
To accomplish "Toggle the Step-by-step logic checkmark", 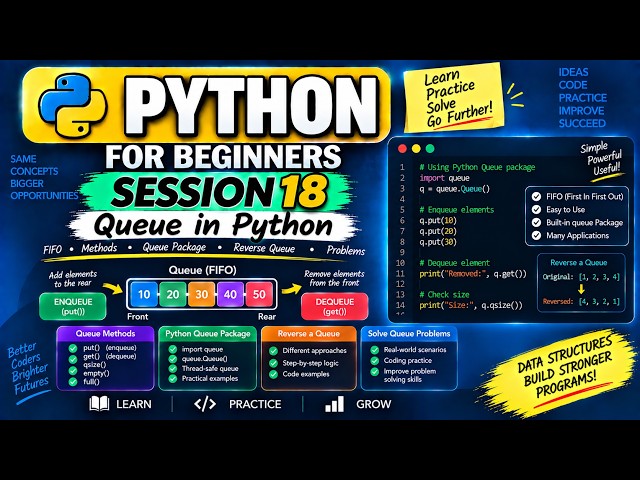I will [x=273, y=363].
